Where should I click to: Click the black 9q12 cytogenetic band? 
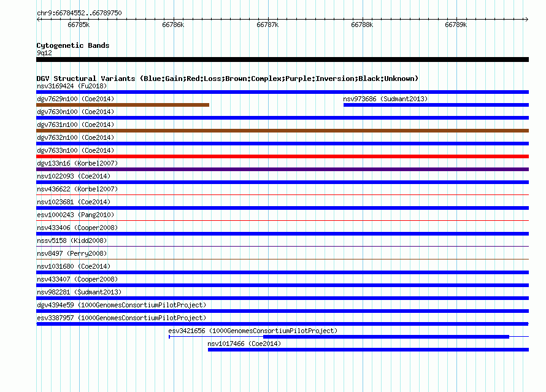pos(282,60)
